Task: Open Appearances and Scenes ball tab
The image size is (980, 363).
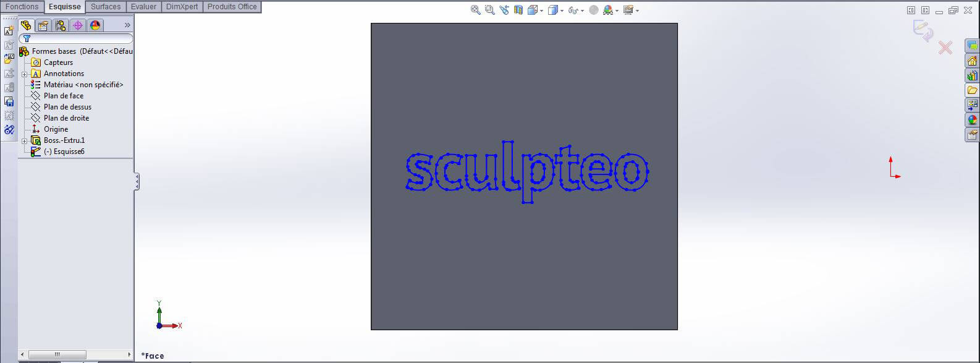Action: click(972, 120)
